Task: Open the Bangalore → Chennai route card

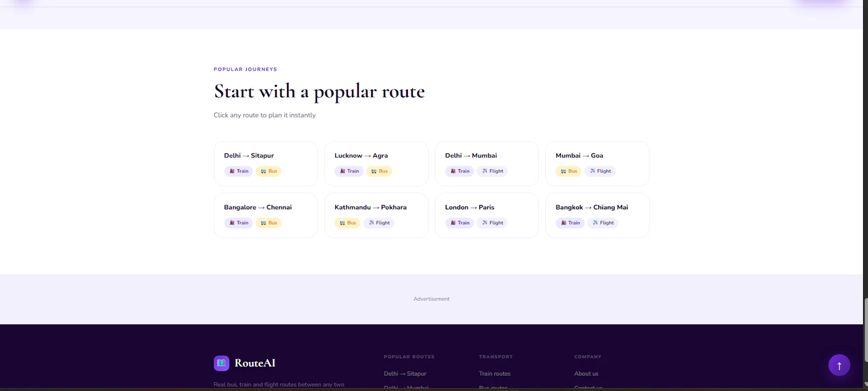Action: [266, 215]
